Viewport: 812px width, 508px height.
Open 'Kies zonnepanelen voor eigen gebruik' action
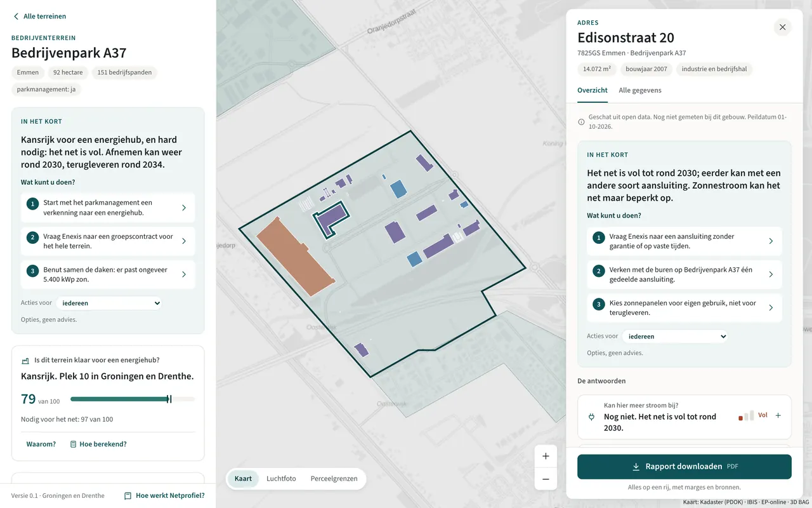click(684, 307)
